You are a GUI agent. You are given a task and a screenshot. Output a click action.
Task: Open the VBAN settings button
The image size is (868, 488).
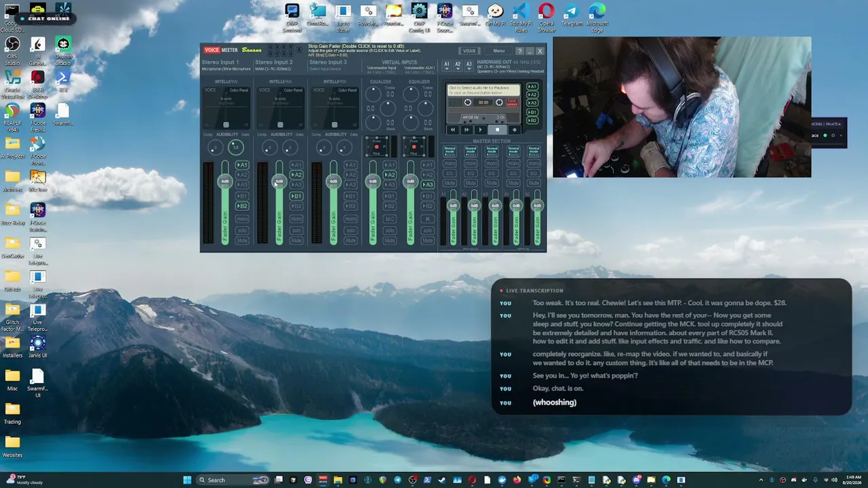point(469,51)
